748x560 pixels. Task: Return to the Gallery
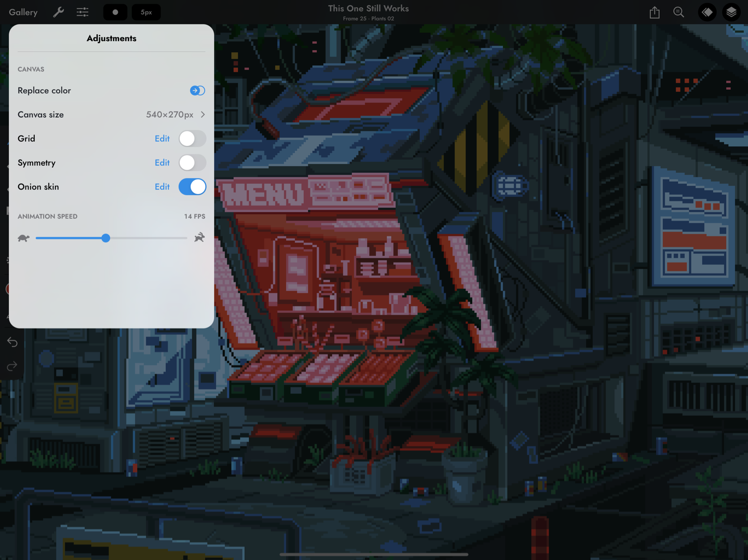(23, 12)
